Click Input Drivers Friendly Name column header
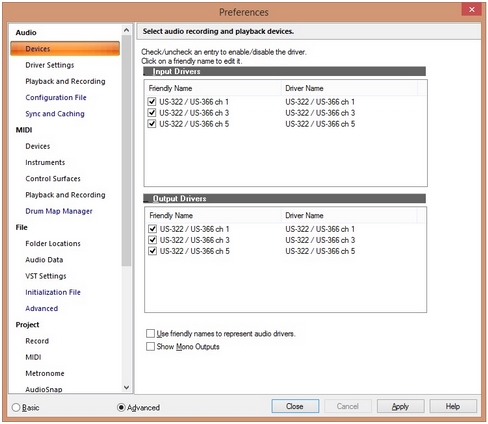Viewport: 488px width, 424px height. pos(213,88)
